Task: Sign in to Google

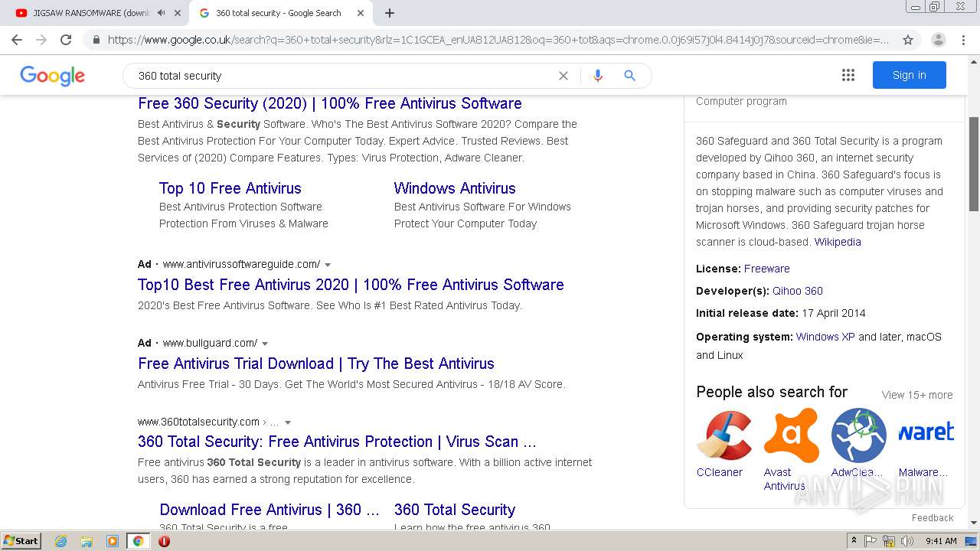Action: click(x=909, y=75)
